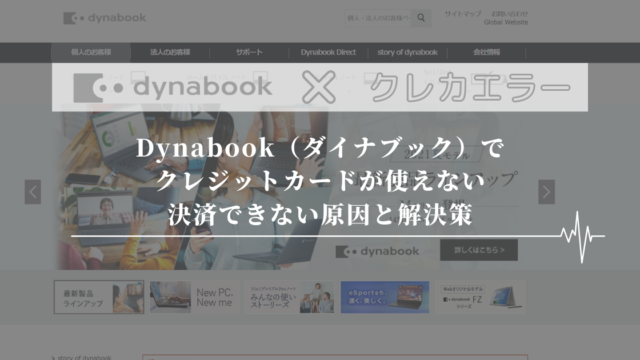
Task: Click large dynabook logo in overlay banner
Action: click(x=173, y=87)
